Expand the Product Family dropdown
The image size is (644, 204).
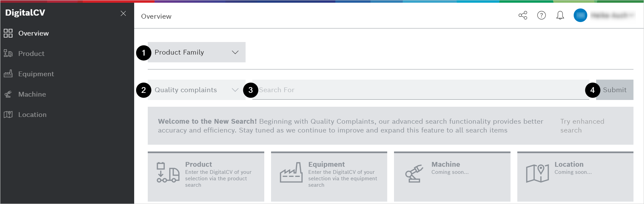196,52
